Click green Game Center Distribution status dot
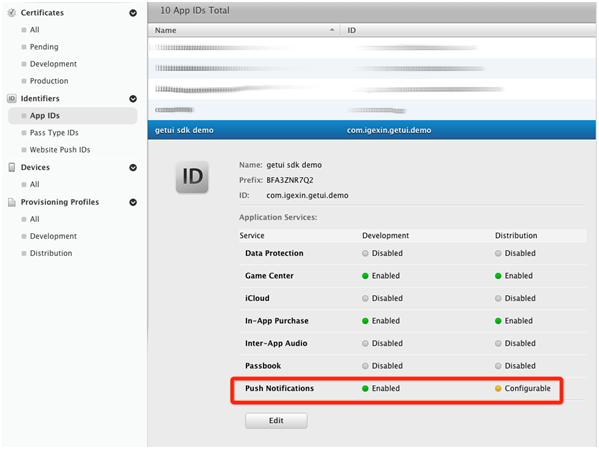The image size is (599, 449). [x=498, y=276]
